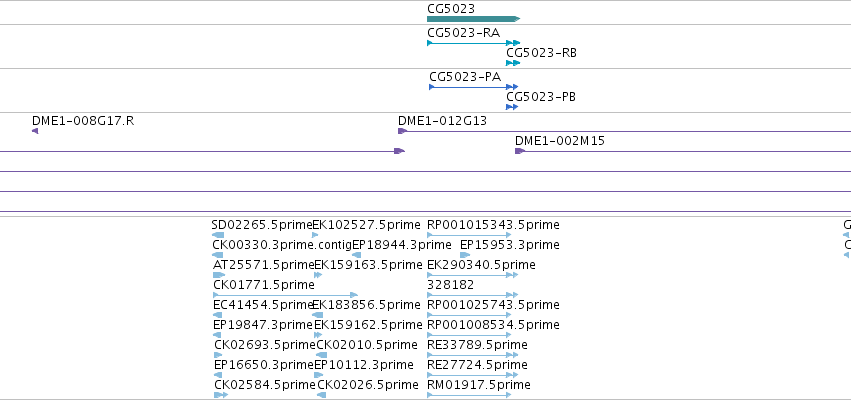851x400 pixels.
Task: Click the CG5023-RA transcript feature
Action: point(473,43)
